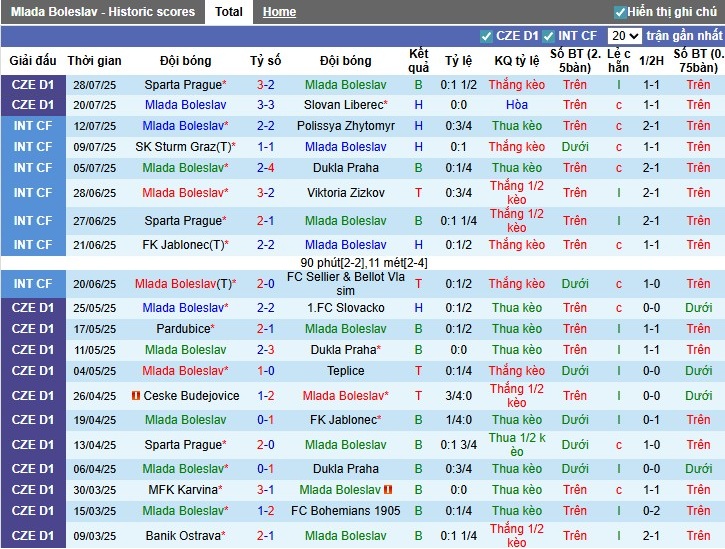Click the 3-3 score against Slovan Liberec

click(x=265, y=105)
